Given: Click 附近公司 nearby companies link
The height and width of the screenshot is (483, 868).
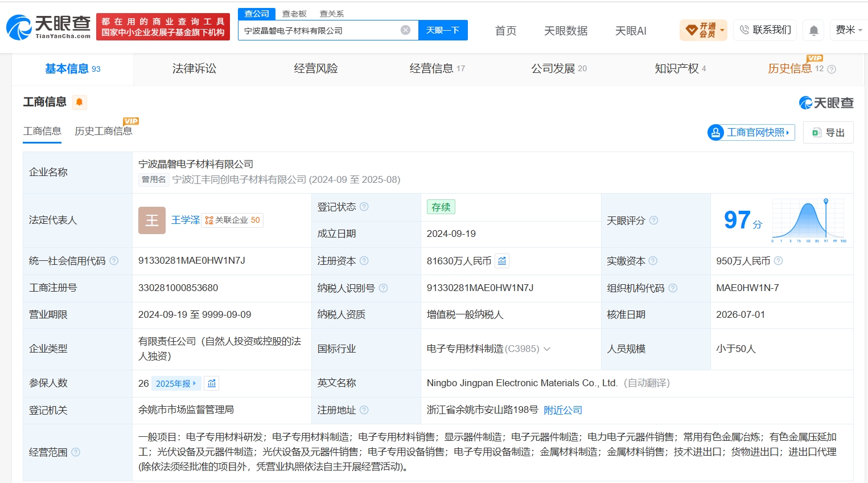Looking at the screenshot, I should point(563,410).
